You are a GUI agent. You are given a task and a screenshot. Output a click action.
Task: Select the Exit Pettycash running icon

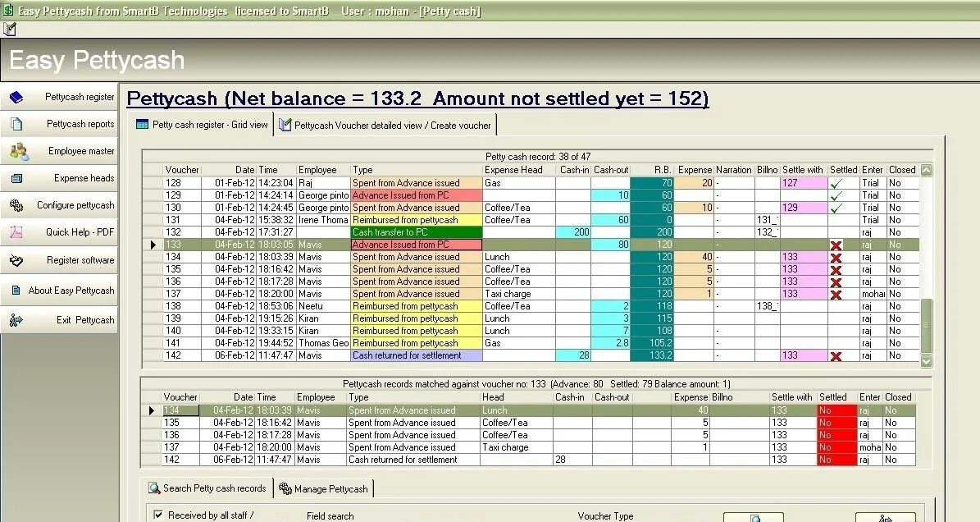16,320
